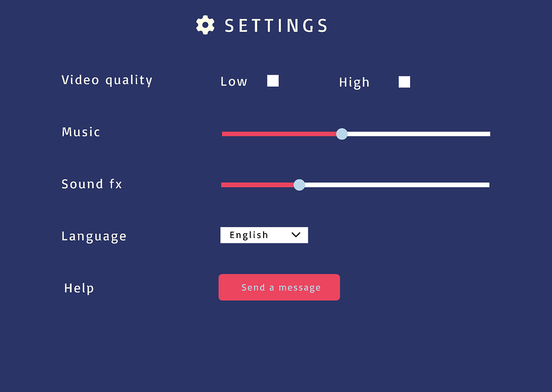552x392 pixels.
Task: Click Send a message under Help
Action: [279, 287]
